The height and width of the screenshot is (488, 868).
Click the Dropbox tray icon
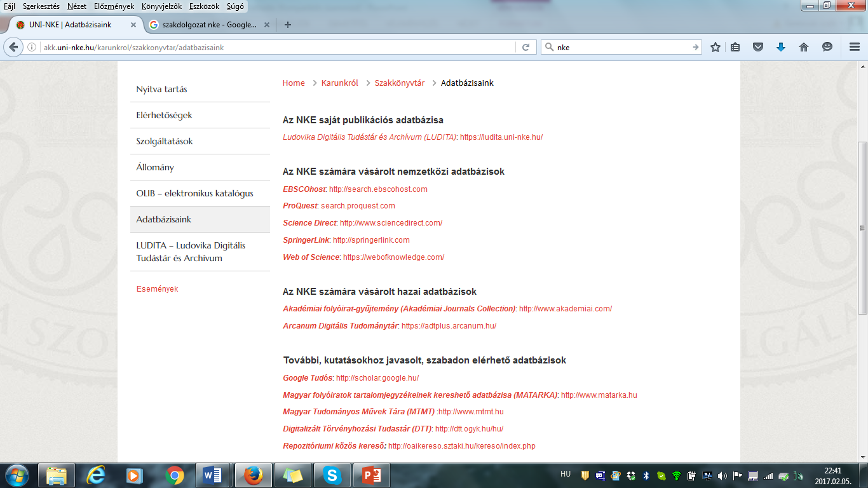click(x=630, y=475)
